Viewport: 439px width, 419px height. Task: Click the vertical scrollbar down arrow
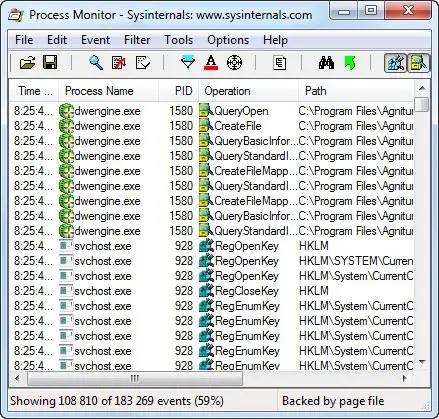(422, 362)
